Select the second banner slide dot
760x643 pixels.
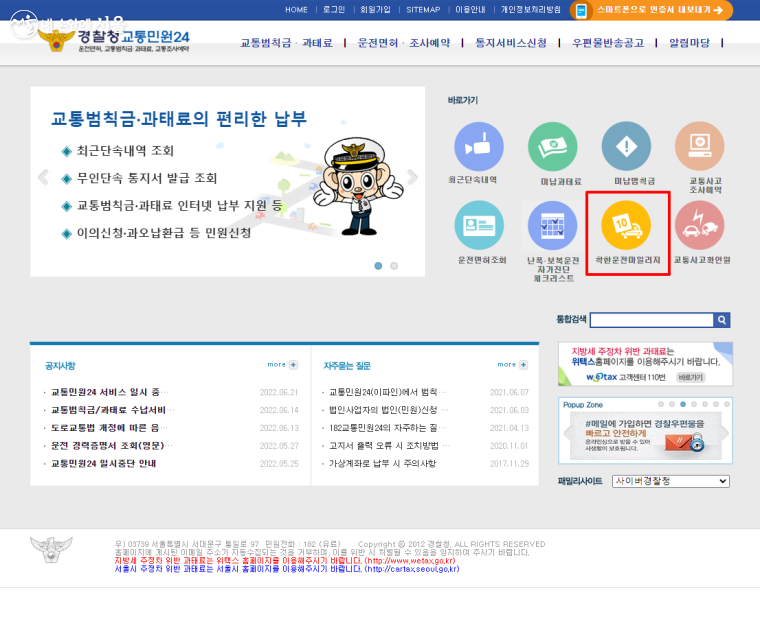(394, 266)
